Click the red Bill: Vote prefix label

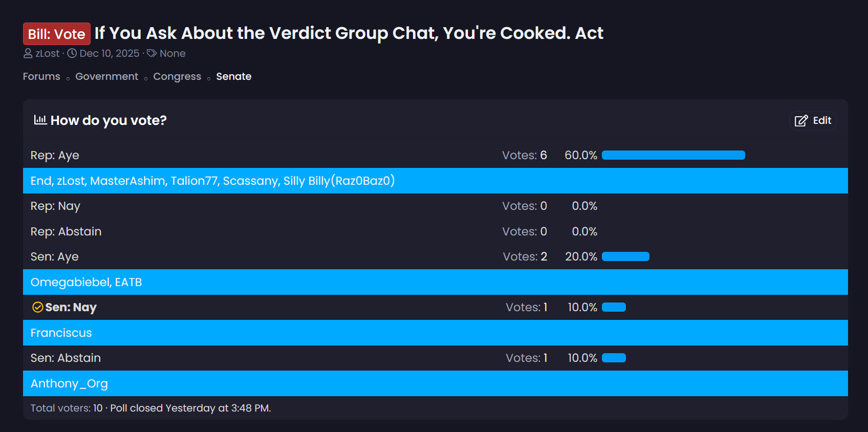[56, 34]
